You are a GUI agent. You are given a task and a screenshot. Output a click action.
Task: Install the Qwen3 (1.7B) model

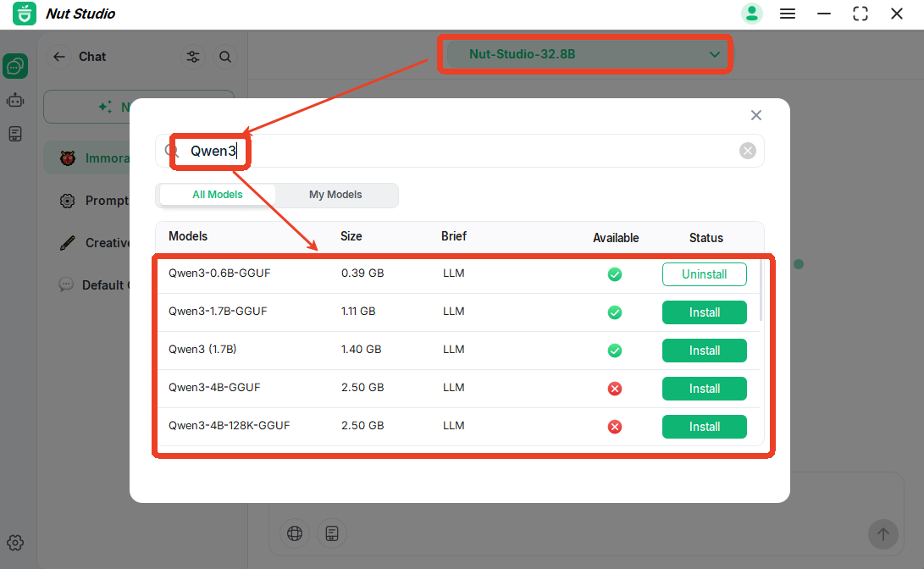pos(704,351)
